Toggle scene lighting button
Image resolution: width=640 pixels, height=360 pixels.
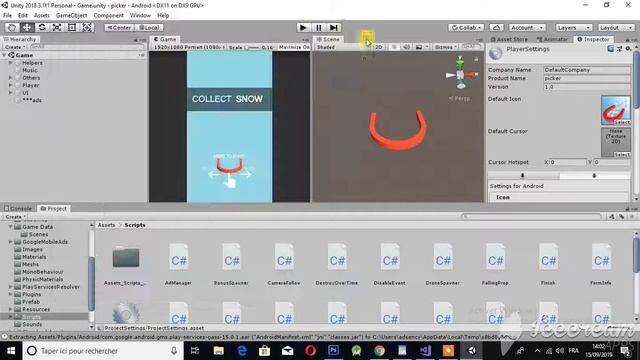394,47
